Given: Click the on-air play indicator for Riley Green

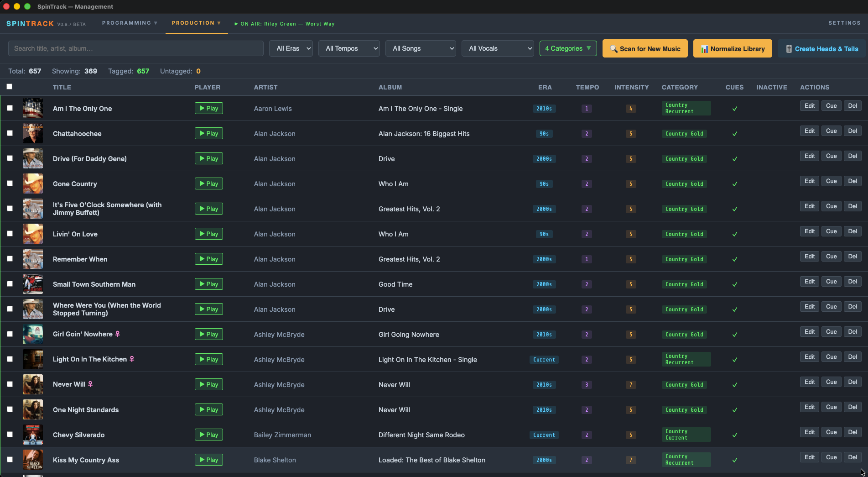Looking at the screenshot, I should [236, 24].
